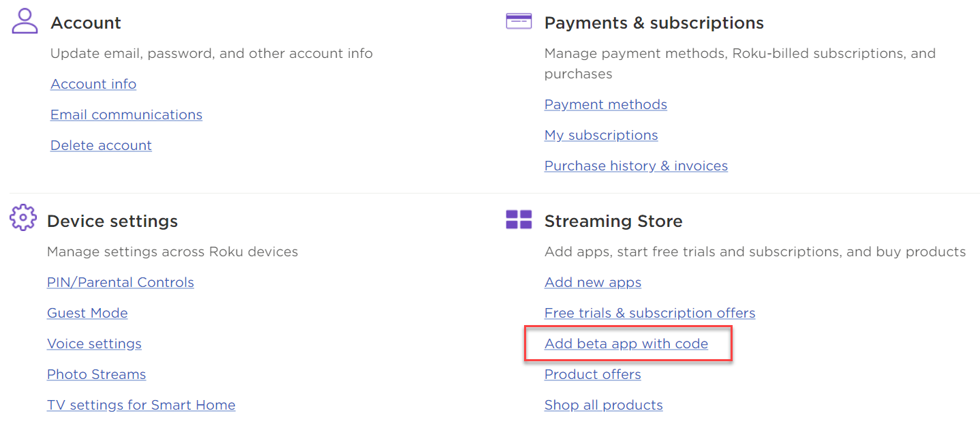
Task: View My subscriptions page
Action: (x=600, y=135)
